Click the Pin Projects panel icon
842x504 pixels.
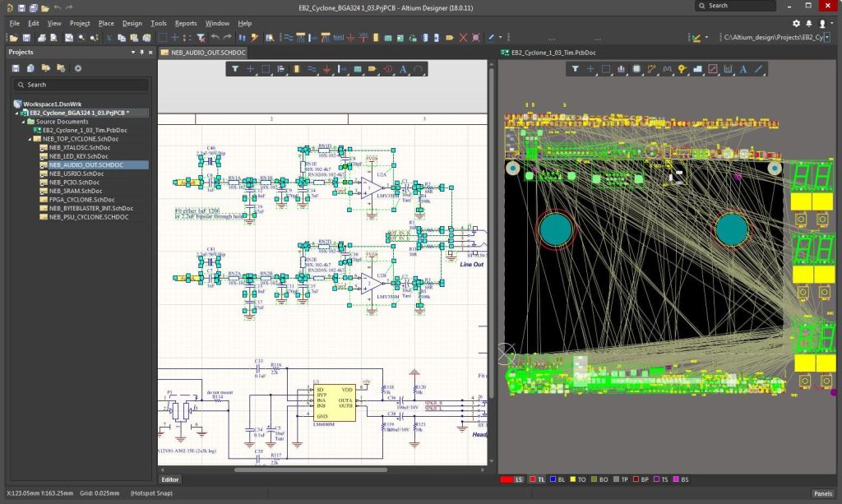pyautogui.click(x=141, y=52)
